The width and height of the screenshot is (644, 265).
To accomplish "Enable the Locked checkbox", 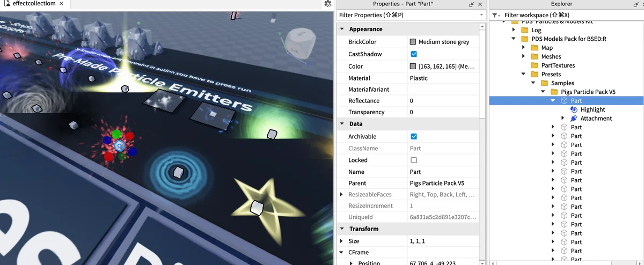I will coord(414,160).
